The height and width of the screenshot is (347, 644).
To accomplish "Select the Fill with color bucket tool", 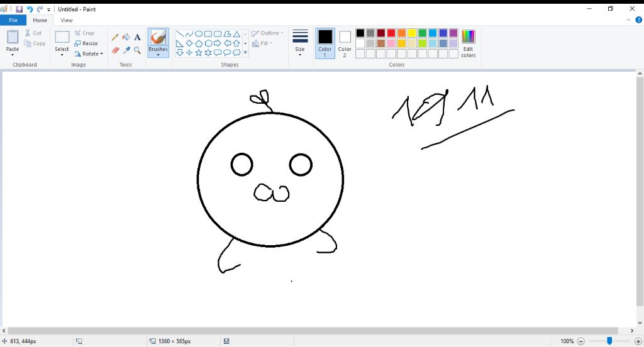I will [x=126, y=37].
